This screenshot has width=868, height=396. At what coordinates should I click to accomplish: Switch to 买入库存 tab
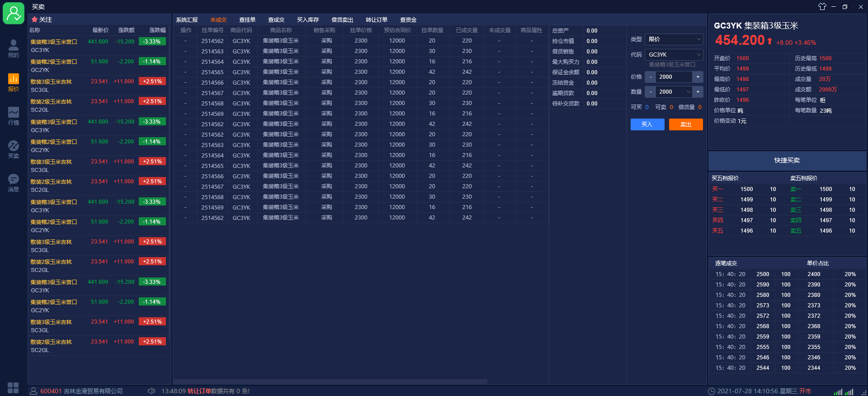(308, 20)
